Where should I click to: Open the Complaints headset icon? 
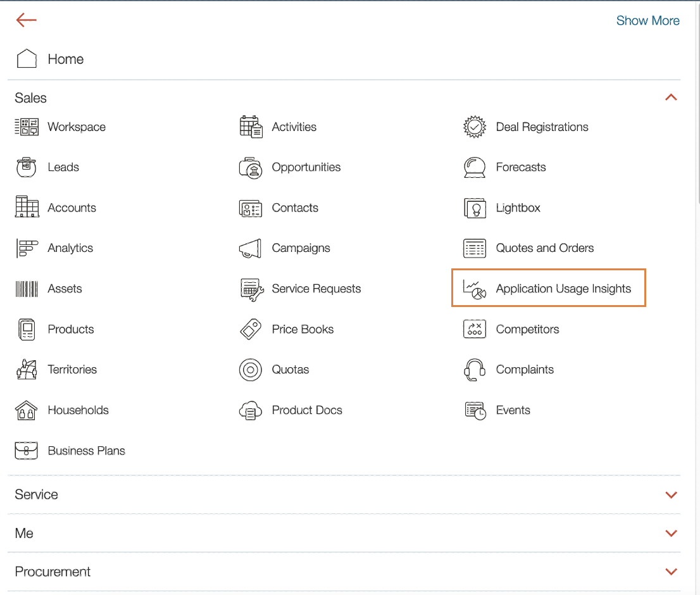pos(474,370)
